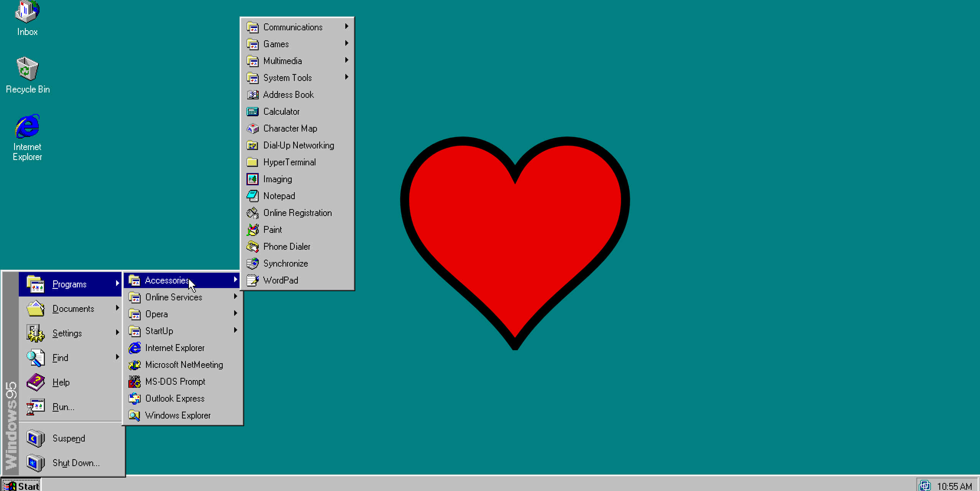This screenshot has width=980, height=491.
Task: Click the Run... label
Action: 63,407
